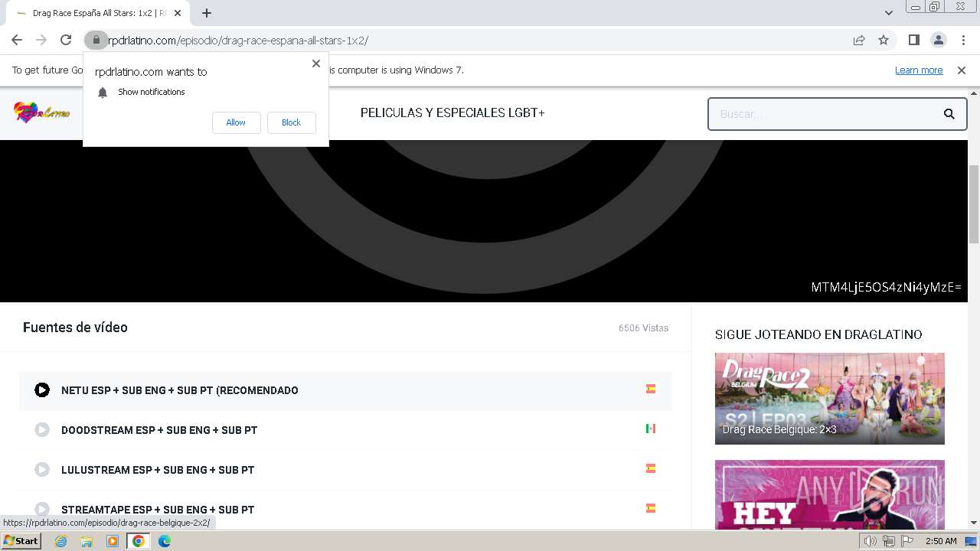Choose LULUSTREAM ESP + SUB ENG source
The height and width of the screenshot is (551, 980).
tap(345, 470)
